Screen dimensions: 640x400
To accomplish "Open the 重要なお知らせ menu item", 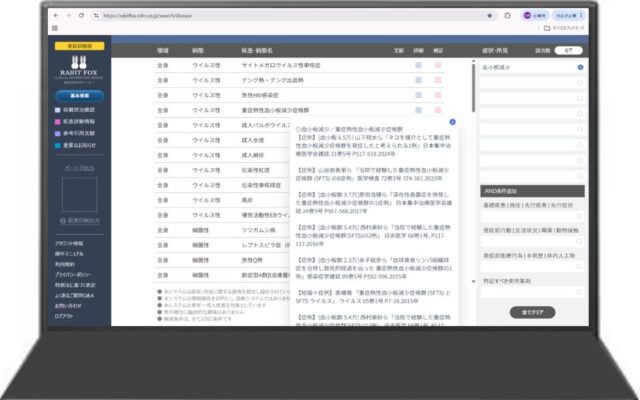I will point(76,145).
